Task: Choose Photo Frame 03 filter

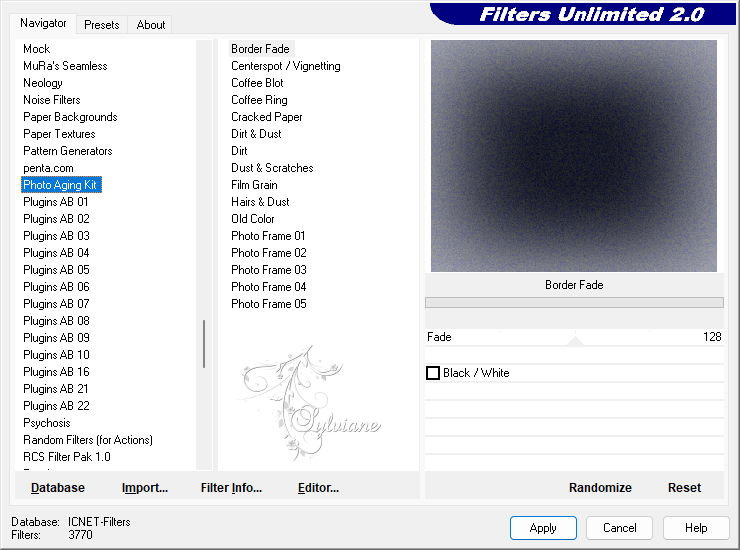Action: (x=269, y=270)
